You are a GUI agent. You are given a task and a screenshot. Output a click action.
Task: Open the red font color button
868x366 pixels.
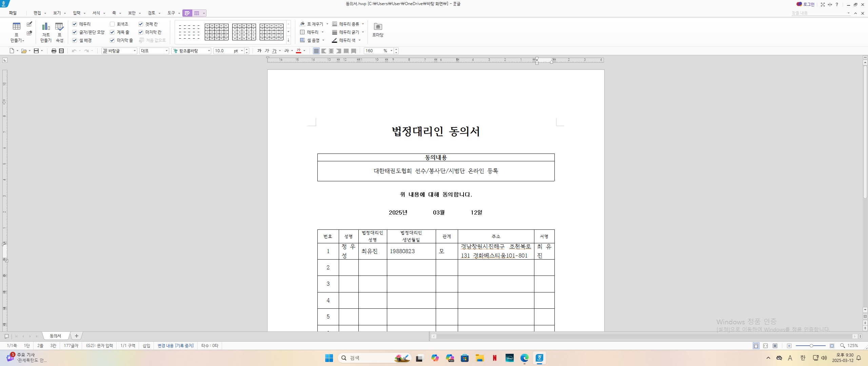299,51
